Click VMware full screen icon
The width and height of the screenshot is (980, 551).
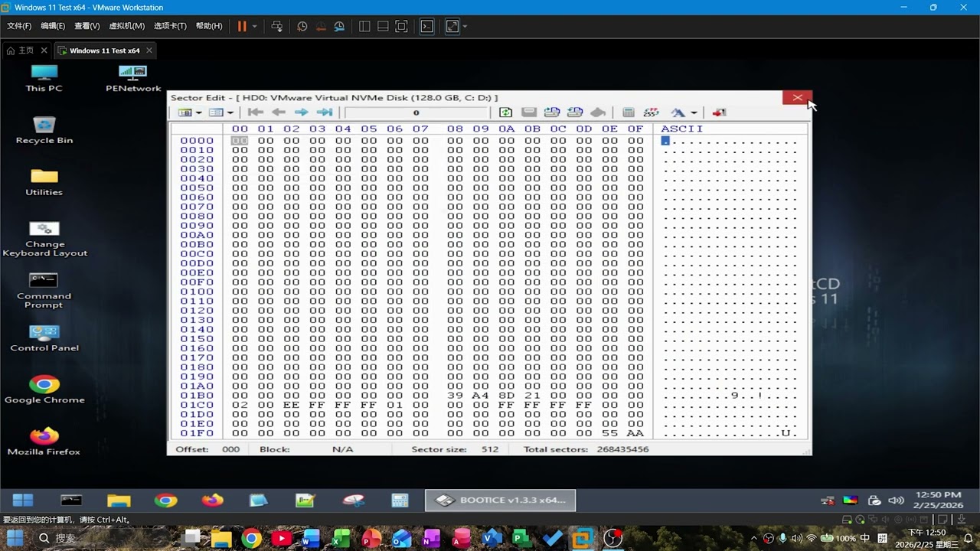pyautogui.click(x=401, y=26)
